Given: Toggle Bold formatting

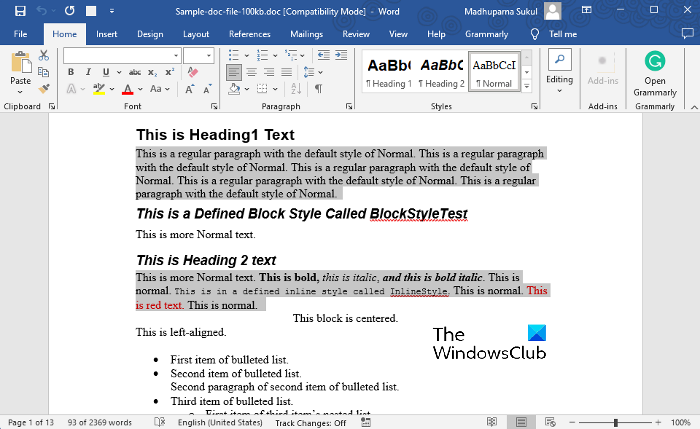Looking at the screenshot, I should [x=71, y=72].
